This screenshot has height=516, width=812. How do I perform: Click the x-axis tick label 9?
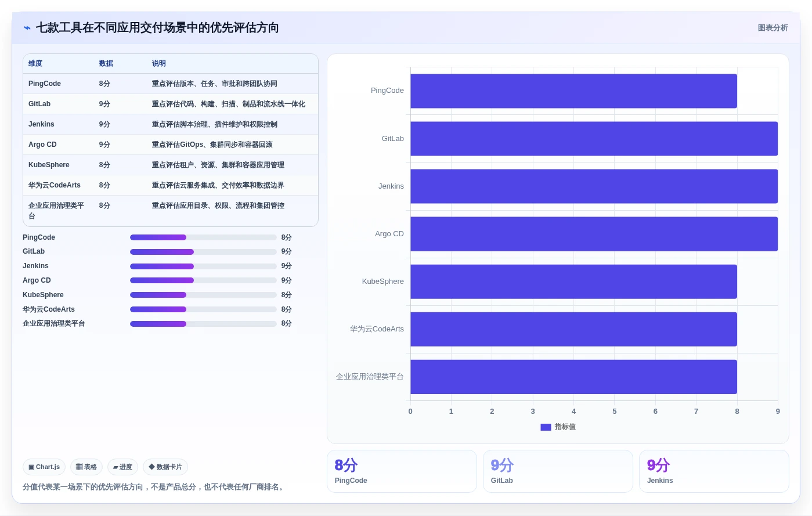778,411
